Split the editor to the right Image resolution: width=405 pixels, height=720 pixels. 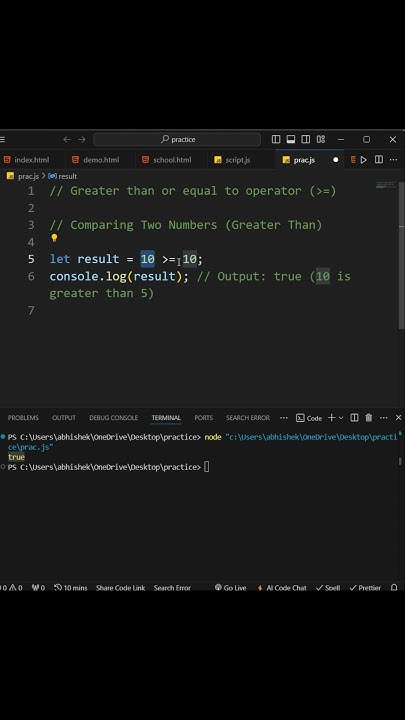[379, 160]
